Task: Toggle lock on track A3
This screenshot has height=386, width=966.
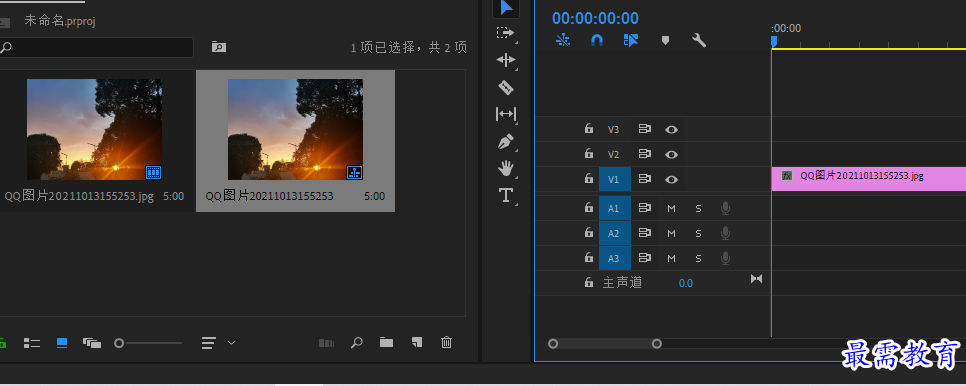Action: 589,257
